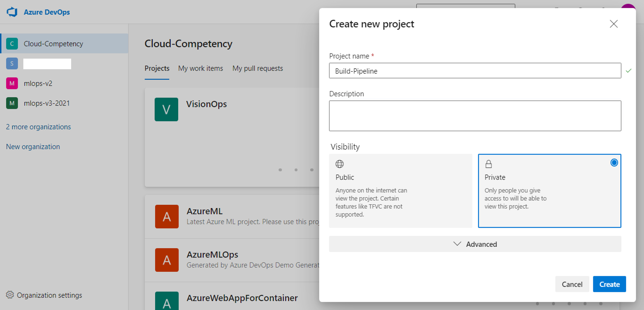Switch to the My work items tab
This screenshot has width=644, height=310.
[x=201, y=68]
